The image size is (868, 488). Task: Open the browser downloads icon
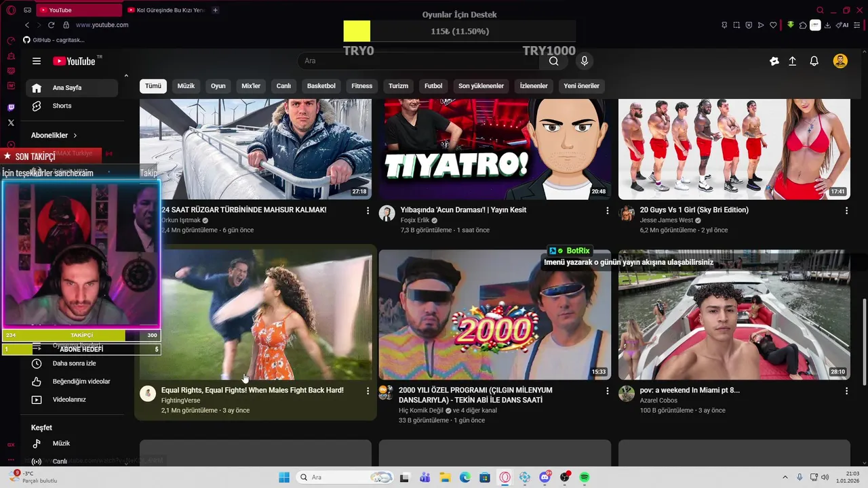[x=828, y=25]
